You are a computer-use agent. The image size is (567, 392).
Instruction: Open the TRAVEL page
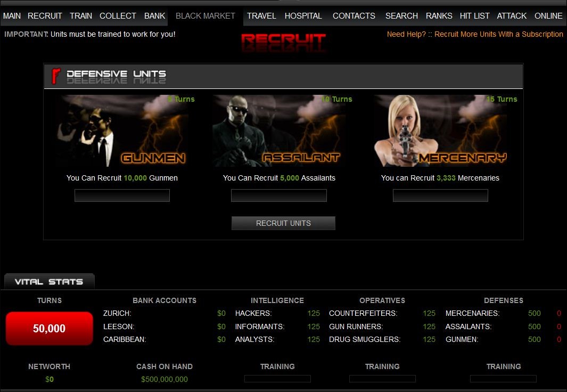click(x=261, y=16)
